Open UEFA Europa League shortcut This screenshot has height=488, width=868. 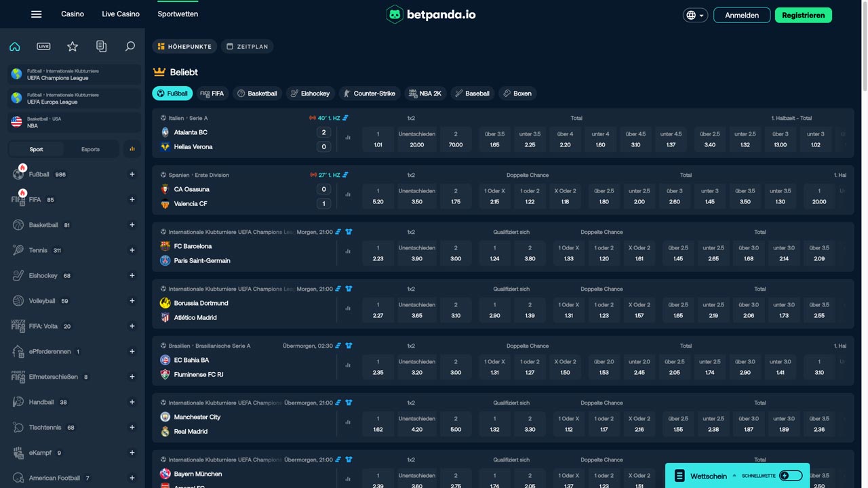point(75,98)
